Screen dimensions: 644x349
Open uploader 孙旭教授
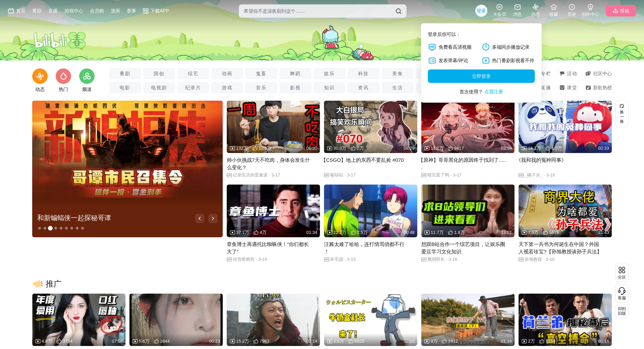533,259
